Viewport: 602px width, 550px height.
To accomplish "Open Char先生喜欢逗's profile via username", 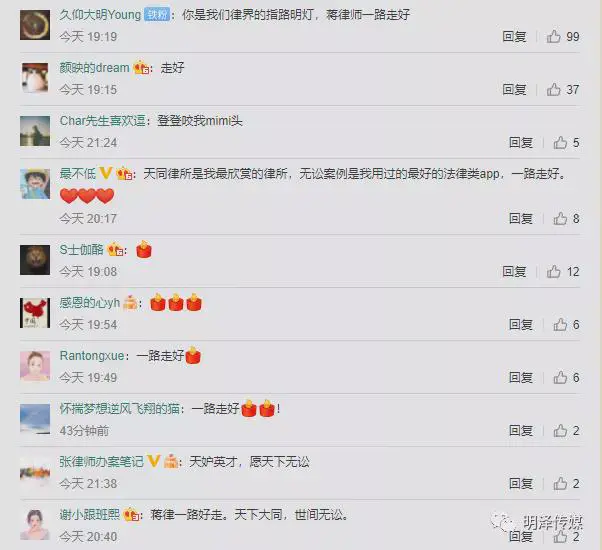I will tap(103, 121).
